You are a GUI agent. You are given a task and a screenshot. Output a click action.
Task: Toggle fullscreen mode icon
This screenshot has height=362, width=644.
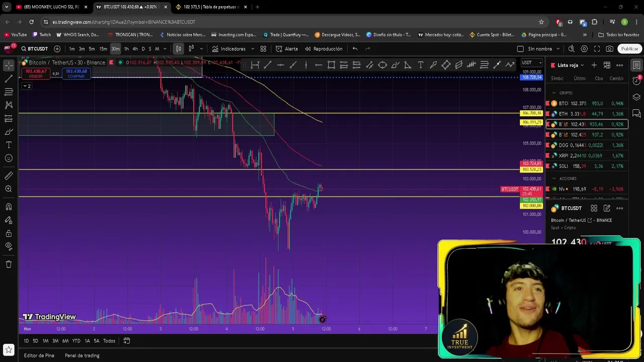point(597,49)
